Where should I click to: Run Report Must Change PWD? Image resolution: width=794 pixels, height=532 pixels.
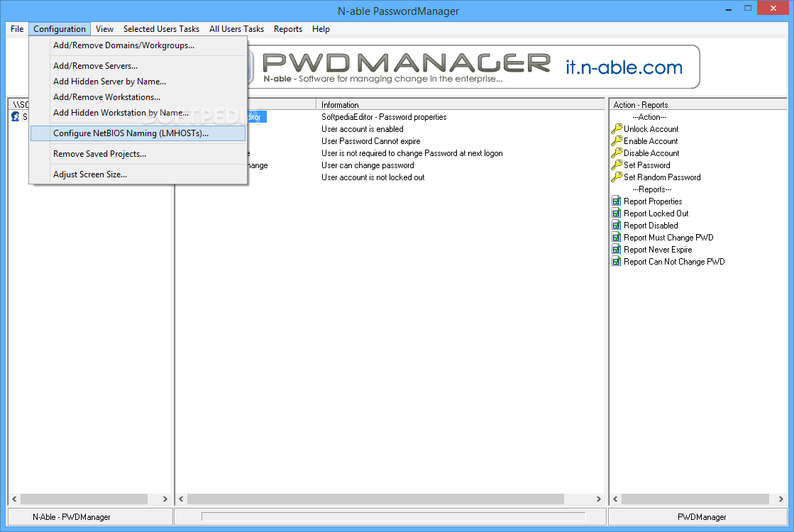pyautogui.click(x=668, y=238)
